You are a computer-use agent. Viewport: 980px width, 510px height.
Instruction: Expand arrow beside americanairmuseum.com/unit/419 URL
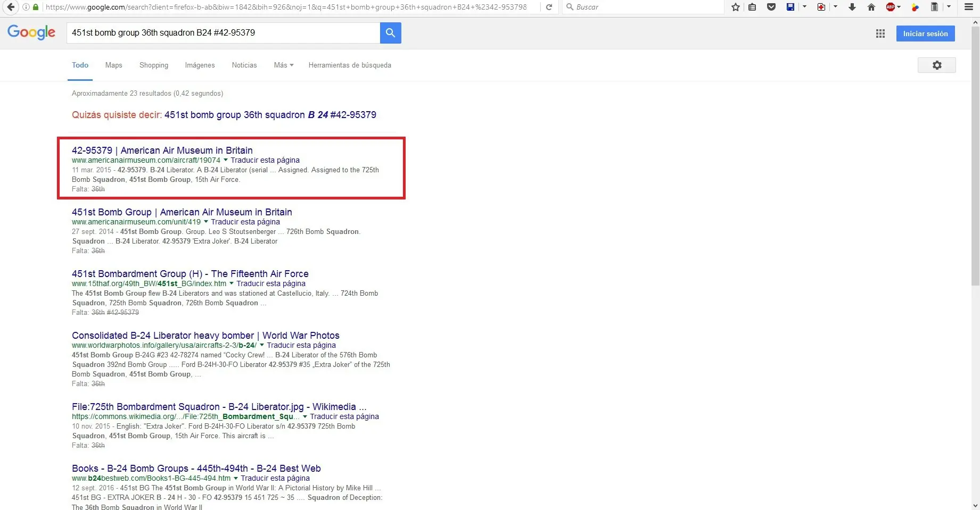click(206, 222)
